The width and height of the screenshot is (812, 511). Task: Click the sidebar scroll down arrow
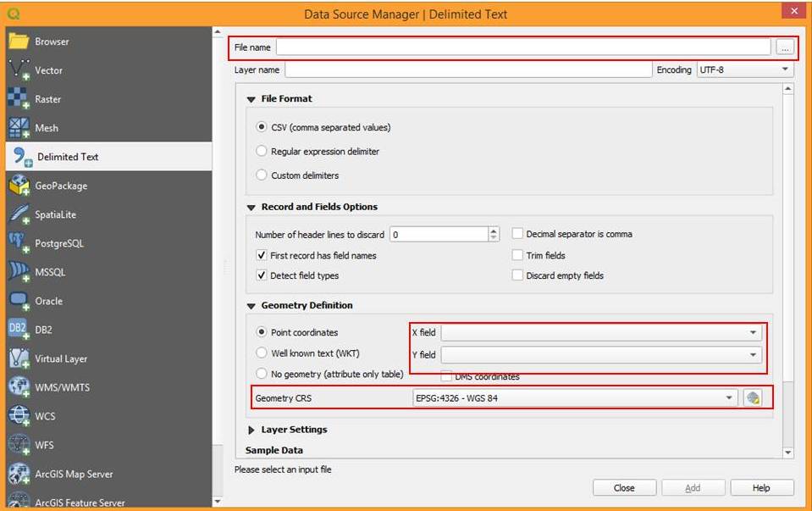(218, 501)
